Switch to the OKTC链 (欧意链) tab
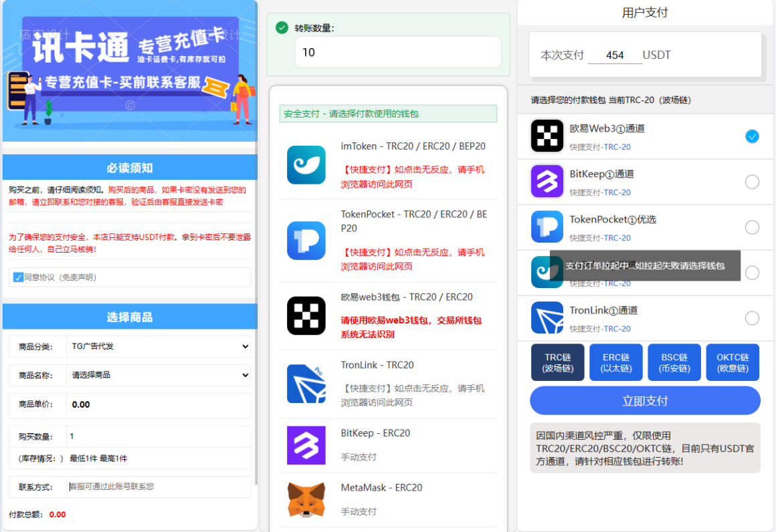Screen dimensions: 776x532 [x=733, y=362]
